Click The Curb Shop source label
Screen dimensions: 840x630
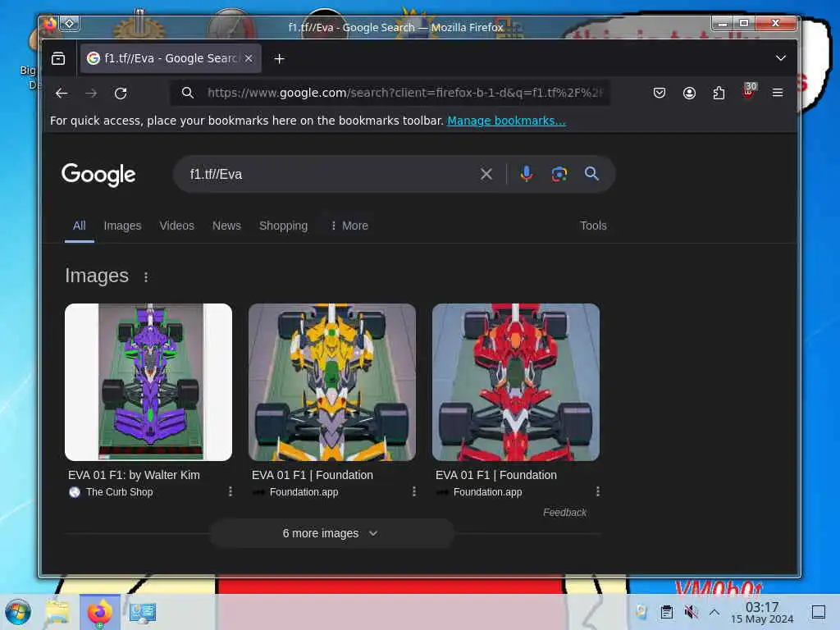tap(120, 492)
